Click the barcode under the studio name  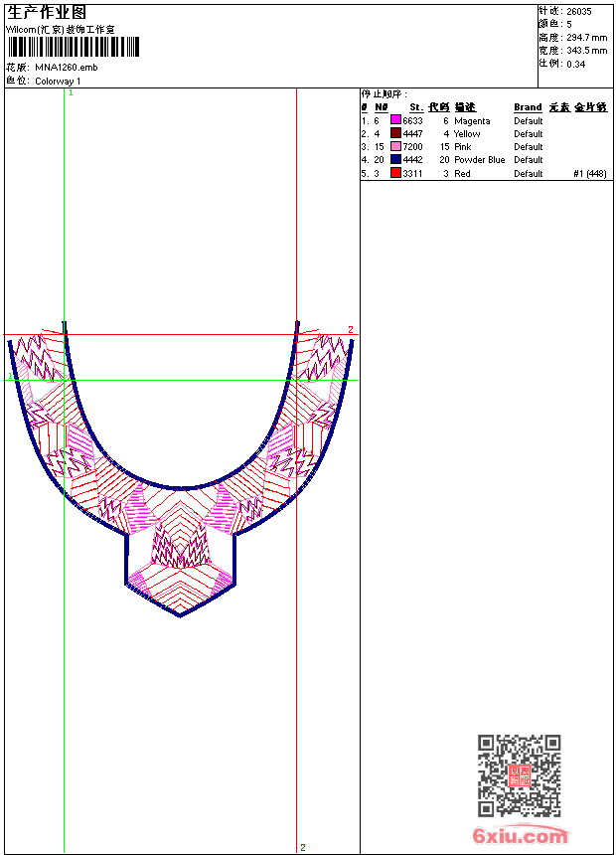tap(74, 47)
